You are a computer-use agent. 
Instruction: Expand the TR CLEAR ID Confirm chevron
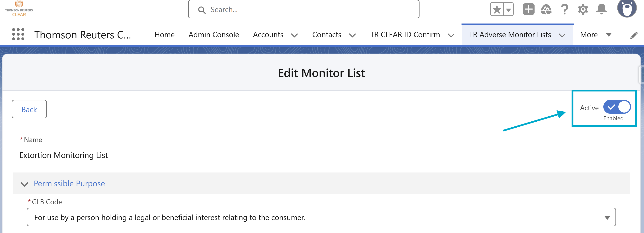point(451,35)
